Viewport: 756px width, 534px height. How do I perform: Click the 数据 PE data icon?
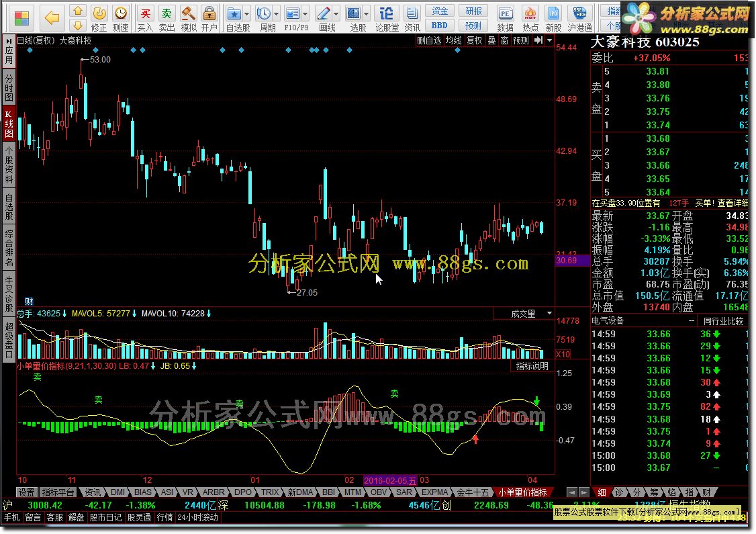point(506,18)
